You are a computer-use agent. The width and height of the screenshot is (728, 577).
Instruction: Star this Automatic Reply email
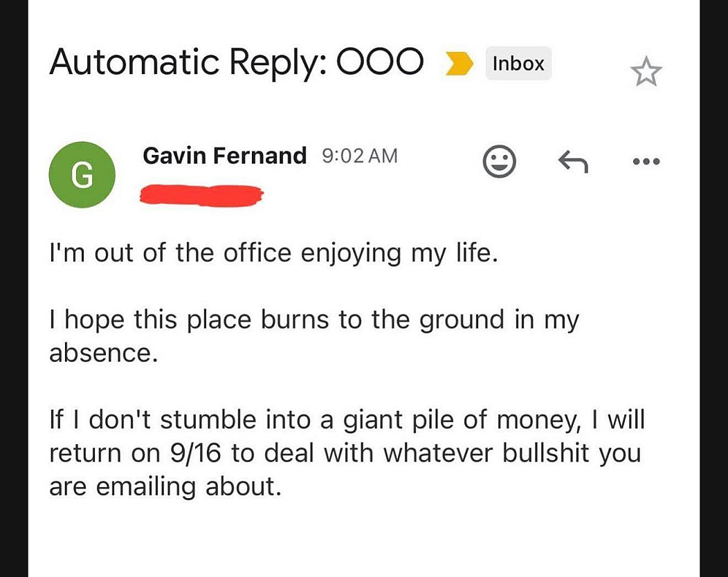coord(646,72)
